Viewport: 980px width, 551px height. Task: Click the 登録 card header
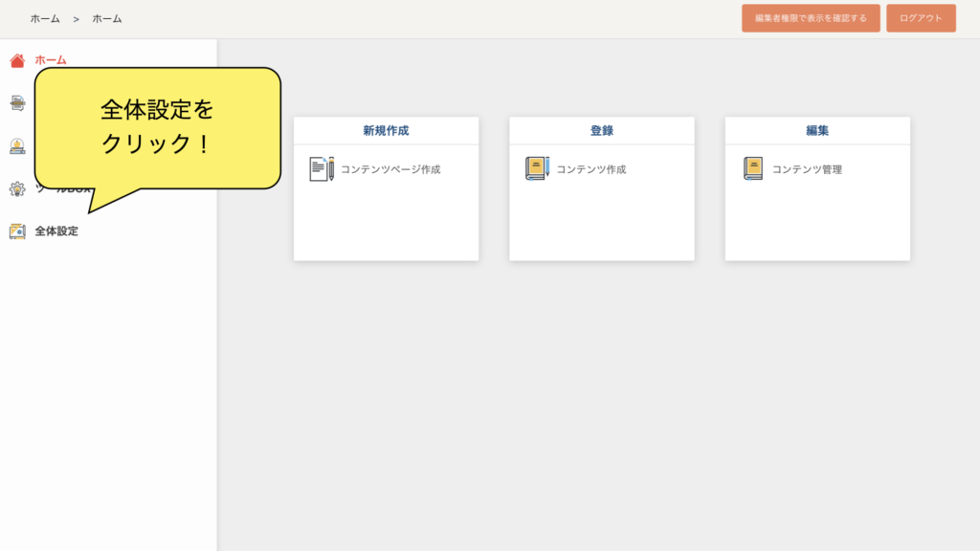pyautogui.click(x=601, y=131)
